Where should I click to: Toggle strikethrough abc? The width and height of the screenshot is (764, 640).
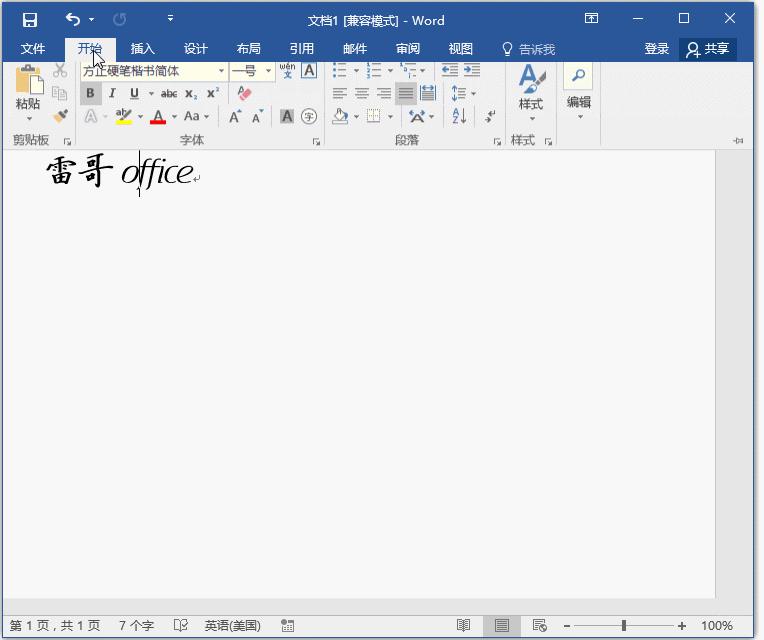click(x=169, y=94)
